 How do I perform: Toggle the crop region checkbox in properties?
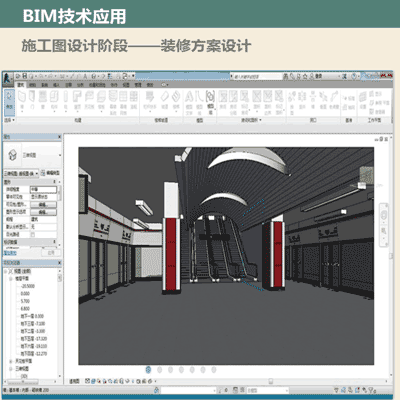pos(33,234)
